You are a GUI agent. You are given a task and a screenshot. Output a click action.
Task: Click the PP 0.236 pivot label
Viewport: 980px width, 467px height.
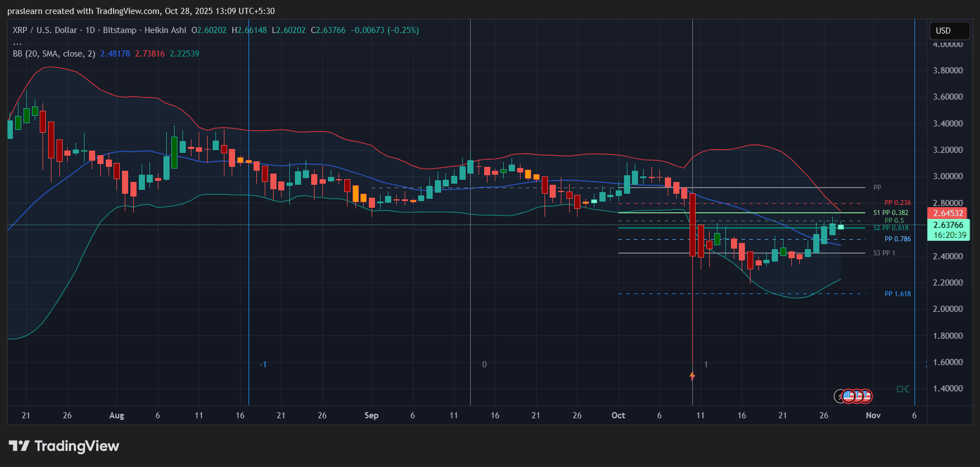coord(898,203)
